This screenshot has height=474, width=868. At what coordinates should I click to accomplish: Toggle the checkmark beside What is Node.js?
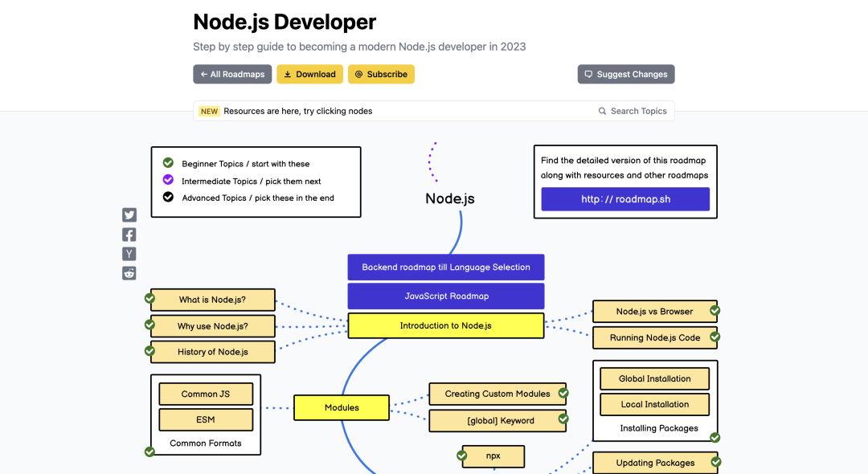[149, 298]
